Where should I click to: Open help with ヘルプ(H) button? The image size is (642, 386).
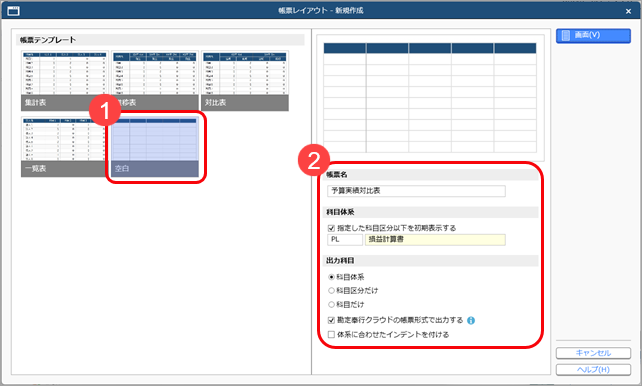[593, 369]
